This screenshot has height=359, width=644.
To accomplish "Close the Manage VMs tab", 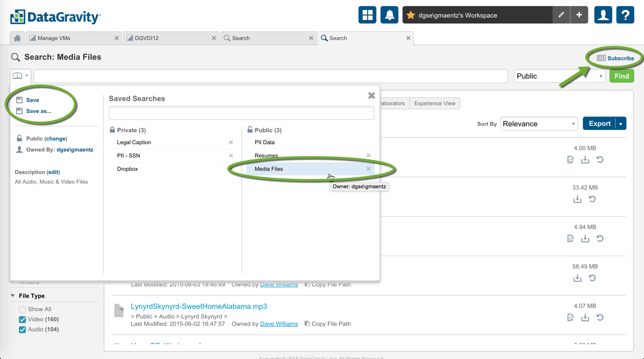I will coord(117,38).
